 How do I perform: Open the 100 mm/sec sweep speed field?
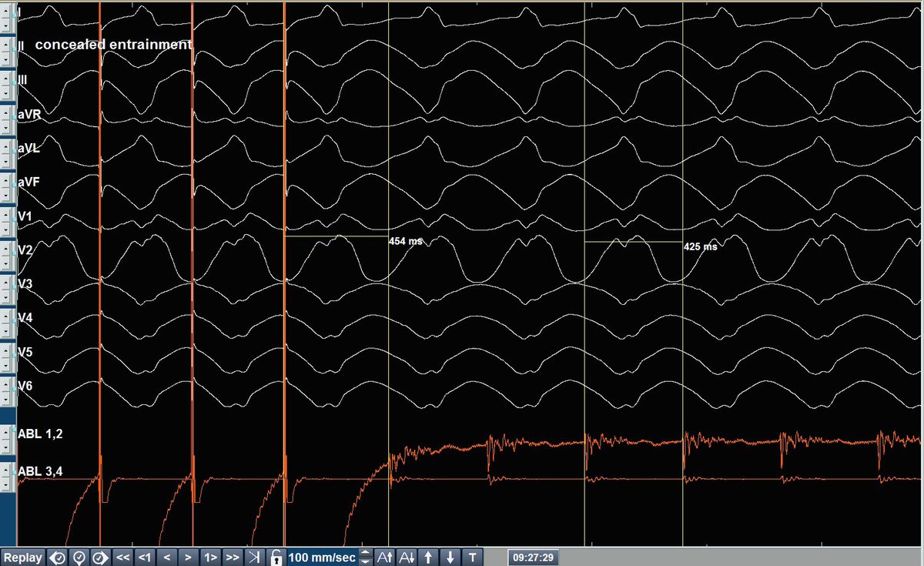coord(323,558)
